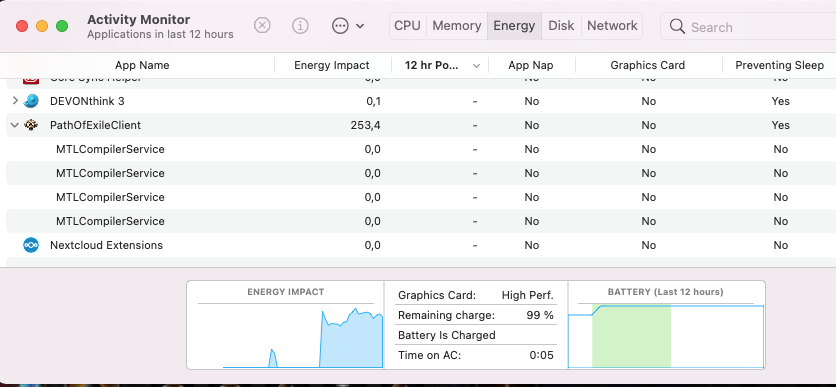Open the ellipsis action menu icon
This screenshot has height=387, width=836.
[340, 26]
